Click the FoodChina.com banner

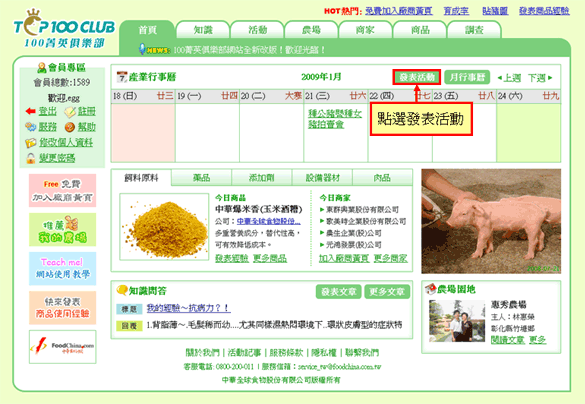(63, 347)
